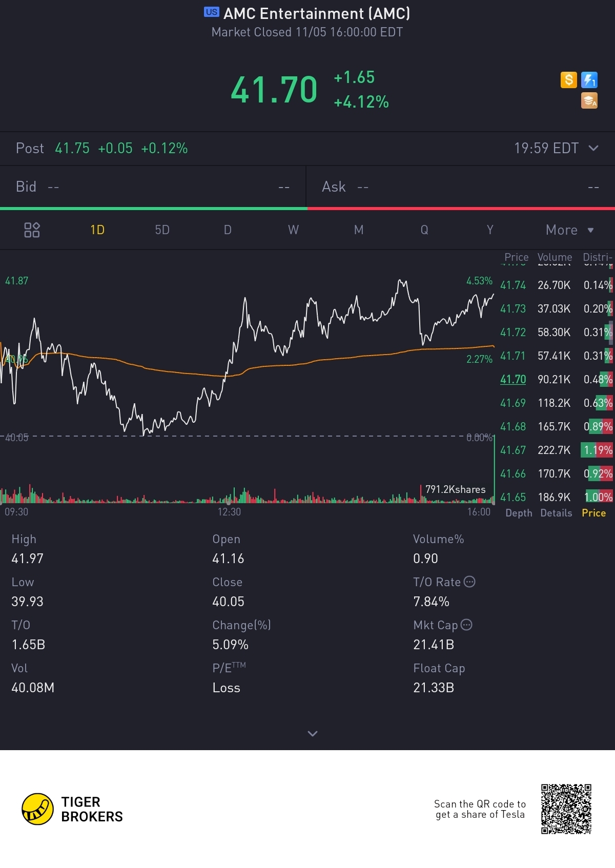Switch to the 5D chart tab
The width and height of the screenshot is (615, 868).
[x=162, y=230]
